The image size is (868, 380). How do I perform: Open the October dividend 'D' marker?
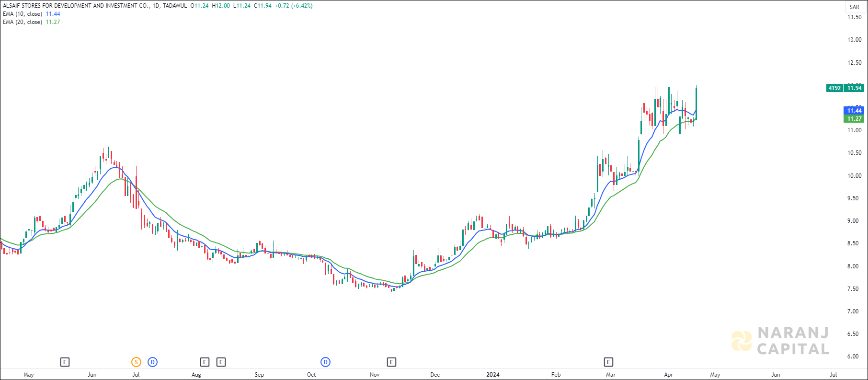(325, 362)
